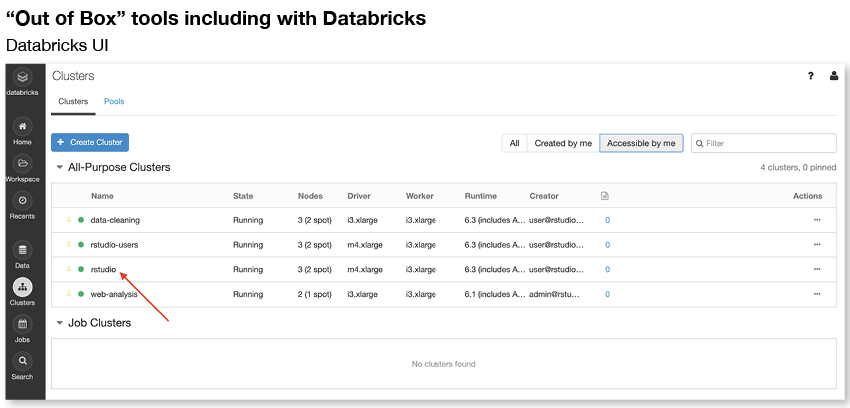Viewport: 850px width, 408px height.
Task: Click the Databricks logo icon
Action: click(x=22, y=77)
